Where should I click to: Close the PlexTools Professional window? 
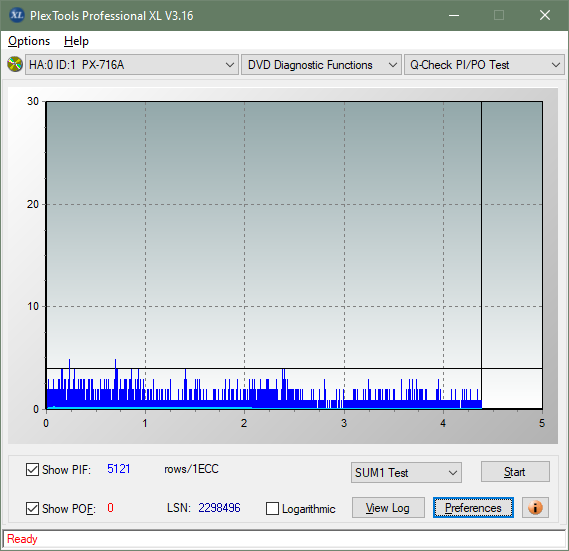545,15
